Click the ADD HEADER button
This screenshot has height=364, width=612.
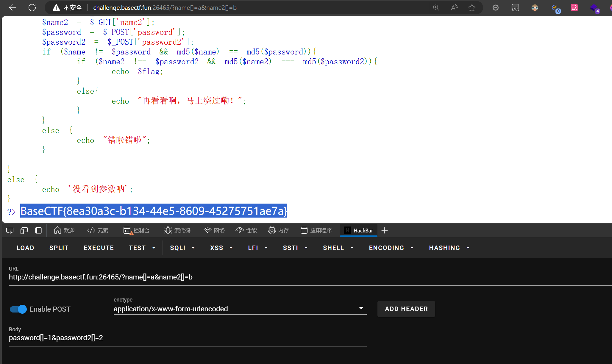[x=406, y=309]
